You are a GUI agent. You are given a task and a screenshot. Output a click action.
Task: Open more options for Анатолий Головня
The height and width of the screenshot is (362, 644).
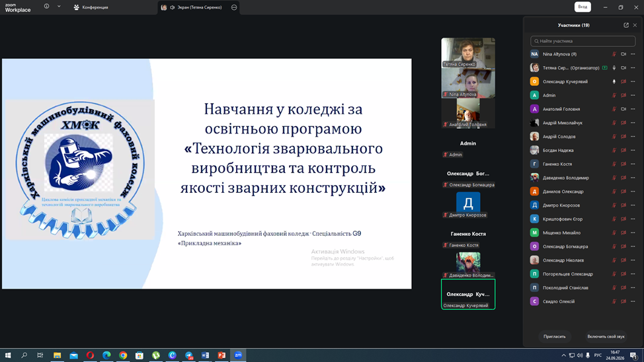pyautogui.click(x=633, y=109)
